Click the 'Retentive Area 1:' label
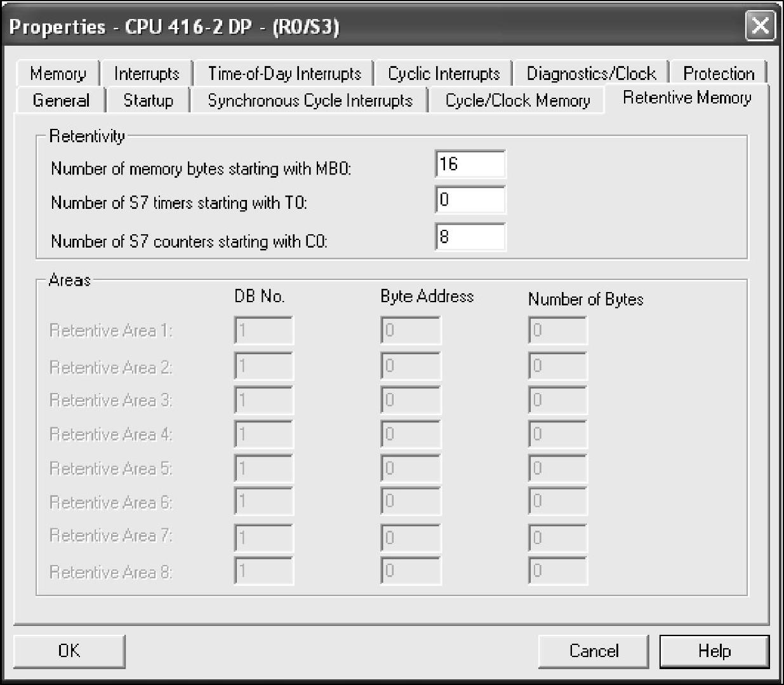The height and width of the screenshot is (685, 784). (111, 331)
